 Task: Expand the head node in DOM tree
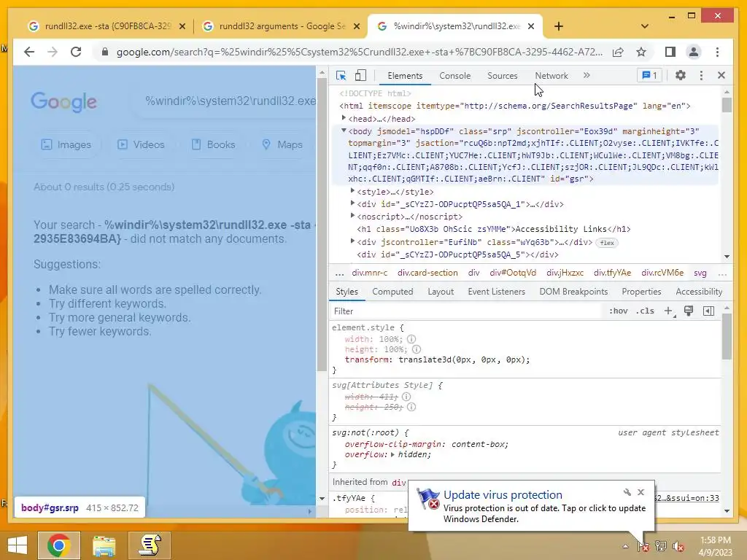344,117
